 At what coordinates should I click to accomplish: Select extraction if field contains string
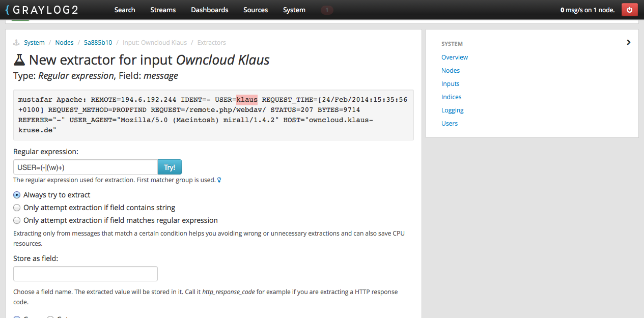(17, 208)
